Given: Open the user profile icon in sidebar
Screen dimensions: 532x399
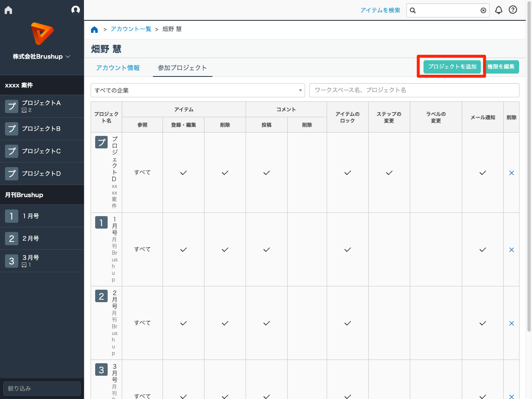Looking at the screenshot, I should [75, 10].
